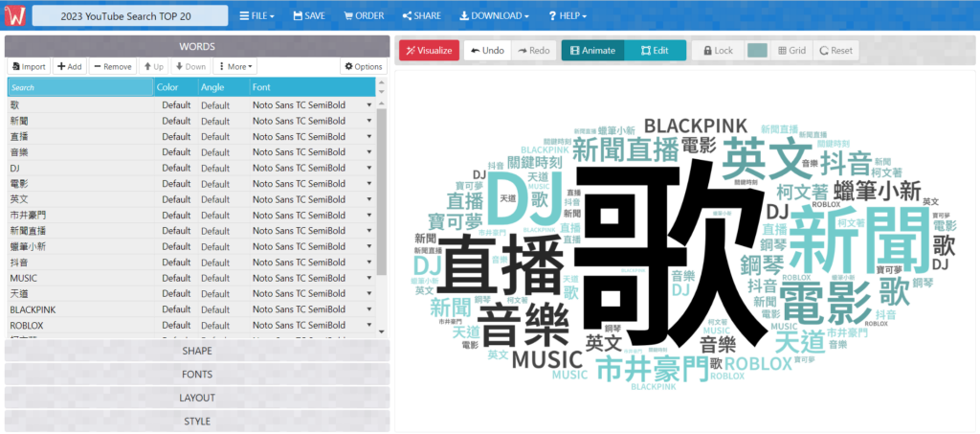Open the More dropdown
This screenshot has width=980, height=434.
coord(235,67)
